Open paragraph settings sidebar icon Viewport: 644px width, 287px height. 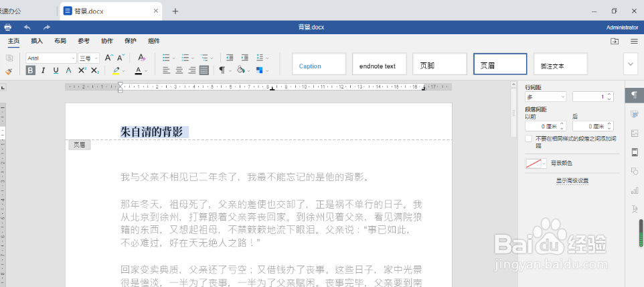click(635, 96)
